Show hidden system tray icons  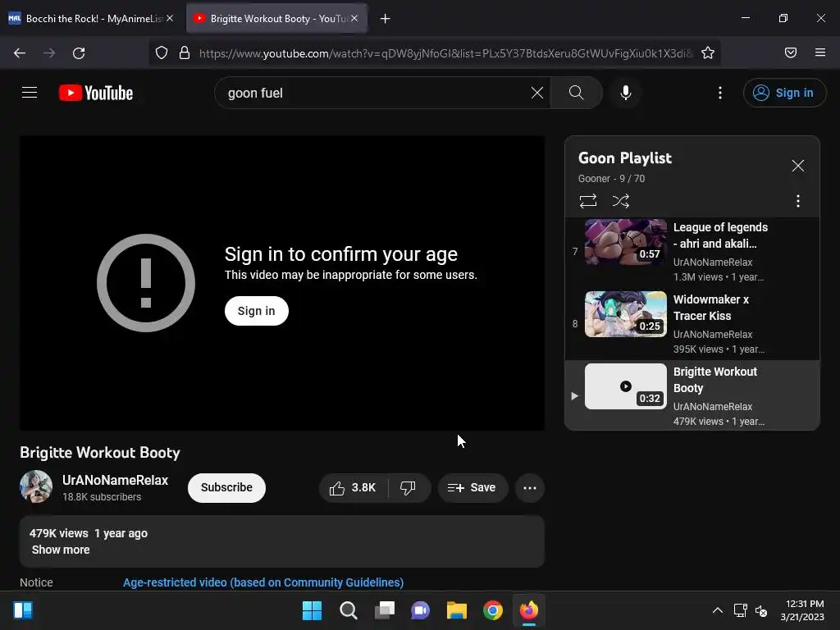(717, 610)
